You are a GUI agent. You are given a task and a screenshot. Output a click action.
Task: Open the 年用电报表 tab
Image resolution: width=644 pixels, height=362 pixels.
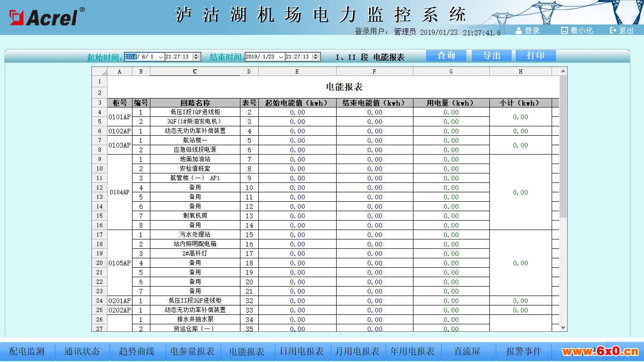pyautogui.click(x=413, y=352)
